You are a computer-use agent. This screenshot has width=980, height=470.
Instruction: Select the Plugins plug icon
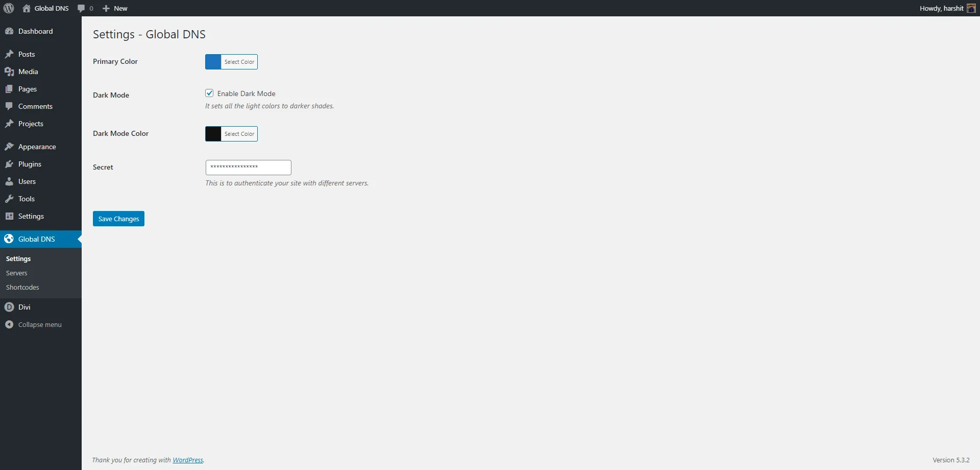10,164
